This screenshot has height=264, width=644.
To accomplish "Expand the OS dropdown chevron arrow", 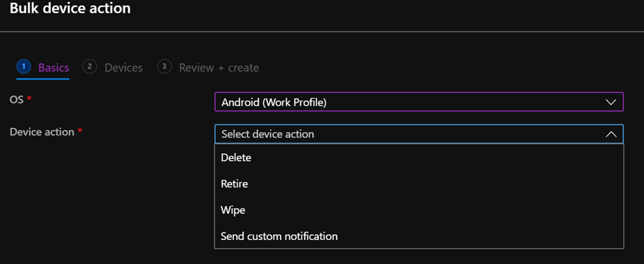I will click(x=610, y=102).
